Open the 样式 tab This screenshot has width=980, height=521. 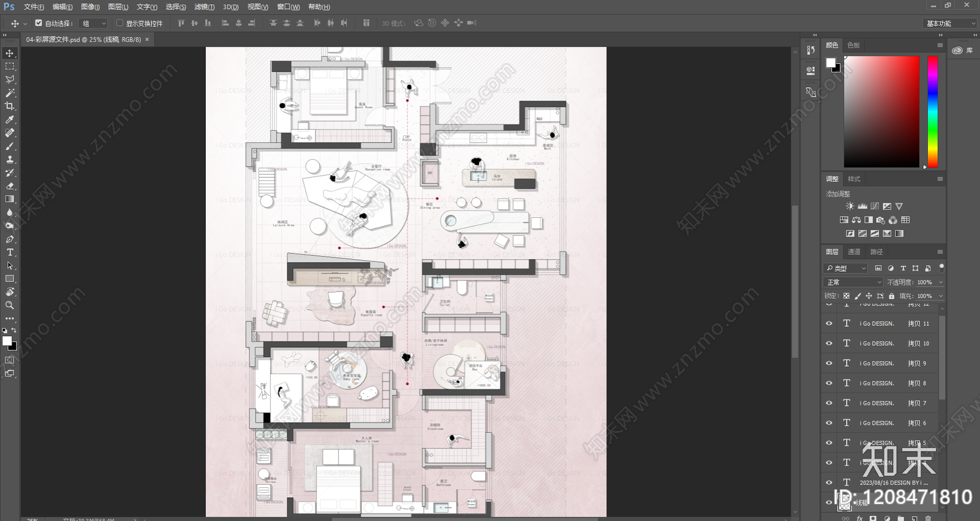854,179
